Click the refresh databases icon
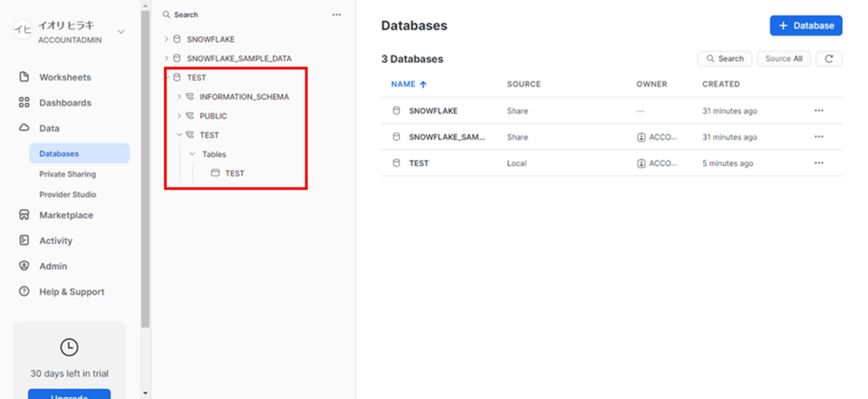Screen dimensions: 868x399 click(x=829, y=59)
